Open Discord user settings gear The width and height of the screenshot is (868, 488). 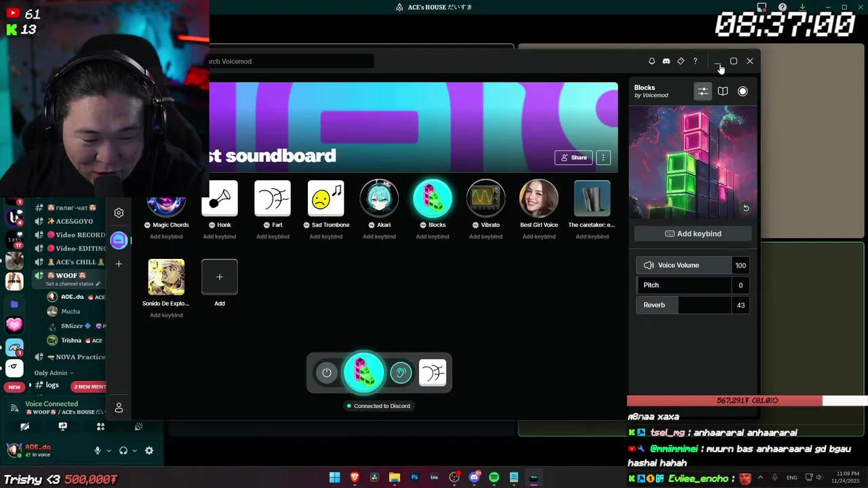point(149,451)
